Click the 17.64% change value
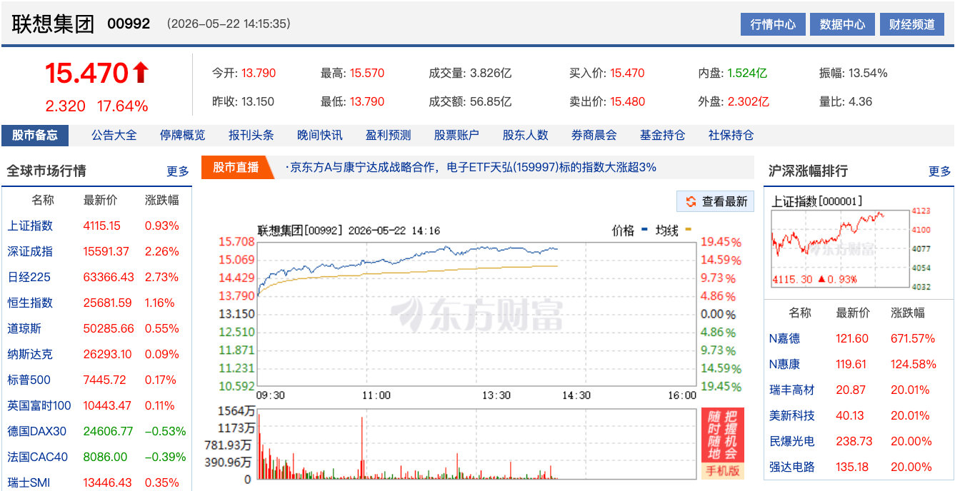Screen dimensions: 980x491 click(123, 106)
